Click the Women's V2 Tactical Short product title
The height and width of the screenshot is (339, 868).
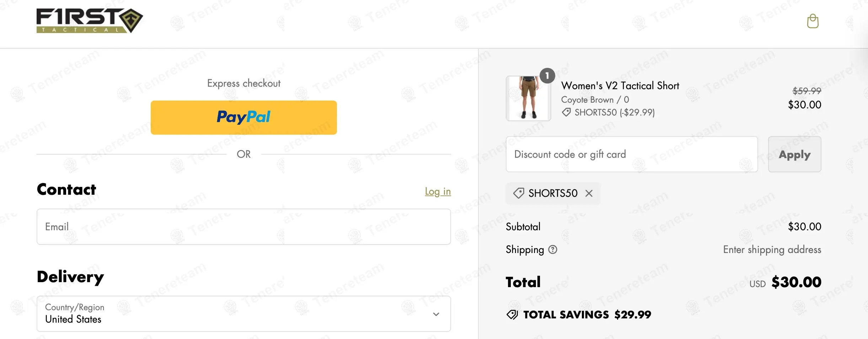(x=620, y=86)
